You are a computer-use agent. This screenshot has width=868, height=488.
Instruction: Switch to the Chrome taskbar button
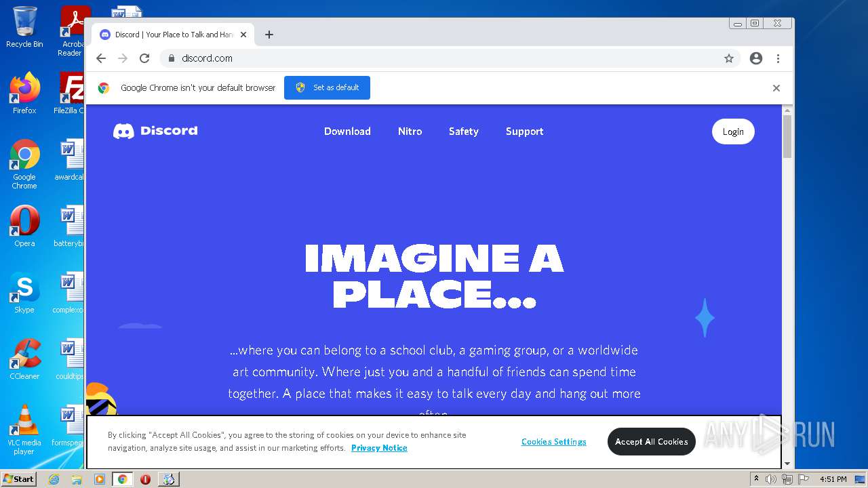click(122, 479)
